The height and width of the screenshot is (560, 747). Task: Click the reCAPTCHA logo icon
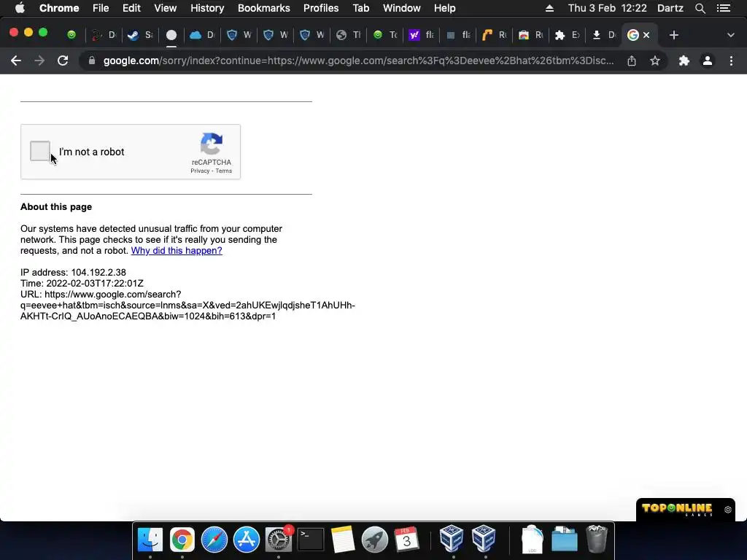211,144
